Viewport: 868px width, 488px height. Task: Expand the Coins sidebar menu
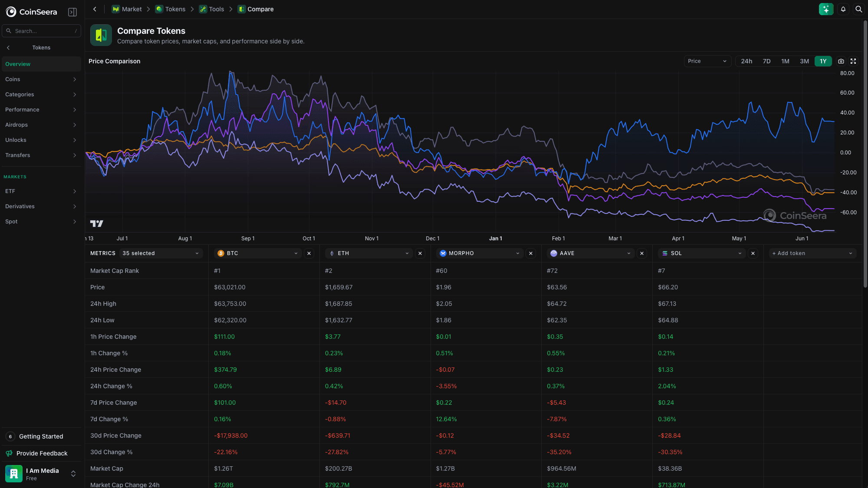pyautogui.click(x=41, y=79)
